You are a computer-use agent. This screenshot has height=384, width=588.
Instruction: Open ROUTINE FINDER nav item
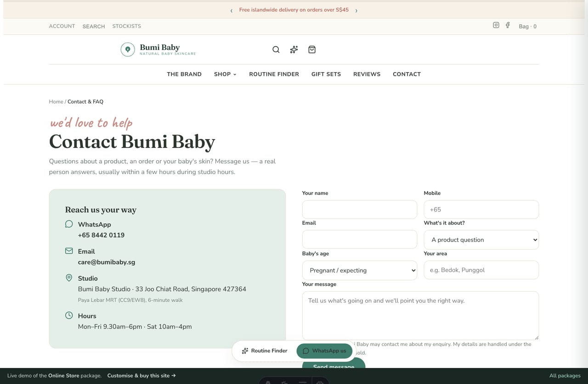point(274,74)
